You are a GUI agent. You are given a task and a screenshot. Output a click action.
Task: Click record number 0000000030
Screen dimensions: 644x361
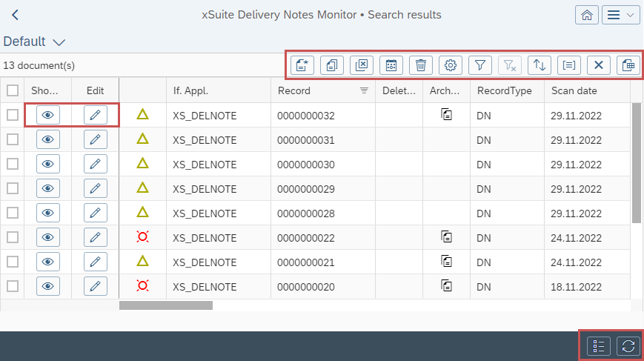pos(306,165)
